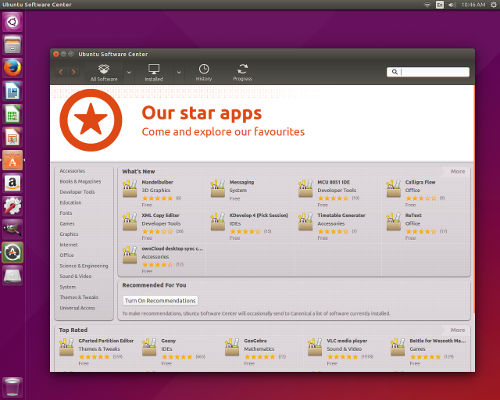Select the Books & Magazines category
This screenshot has height=400, width=500.
(x=80, y=182)
